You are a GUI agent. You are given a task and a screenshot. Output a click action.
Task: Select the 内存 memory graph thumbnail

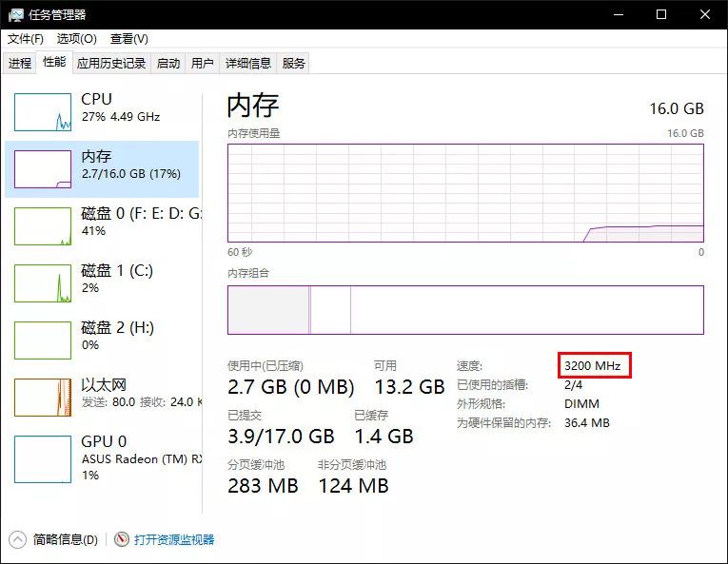43,169
